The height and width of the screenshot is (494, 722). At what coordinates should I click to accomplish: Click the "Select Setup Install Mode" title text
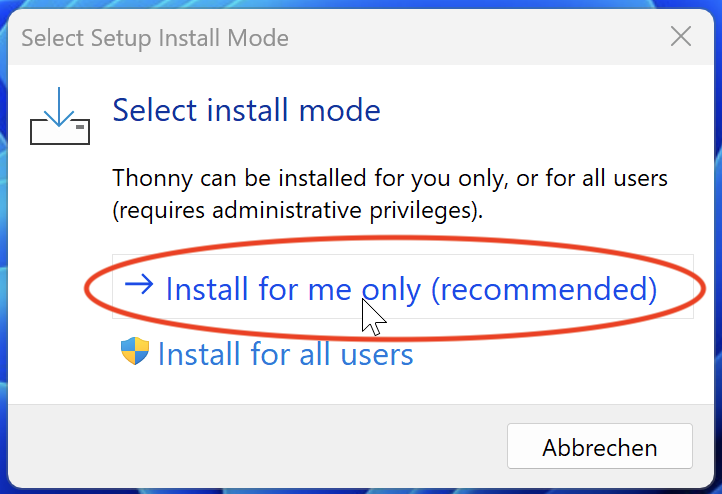155,39
